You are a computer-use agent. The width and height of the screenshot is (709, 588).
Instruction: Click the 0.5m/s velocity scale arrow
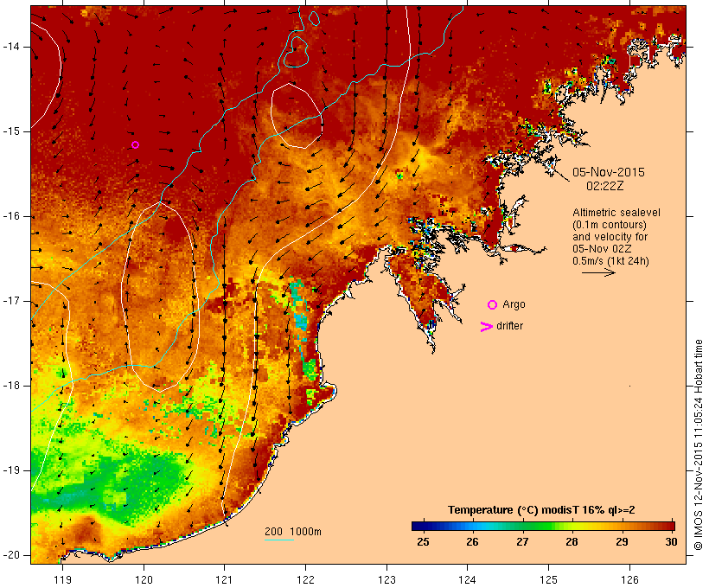[x=598, y=272]
